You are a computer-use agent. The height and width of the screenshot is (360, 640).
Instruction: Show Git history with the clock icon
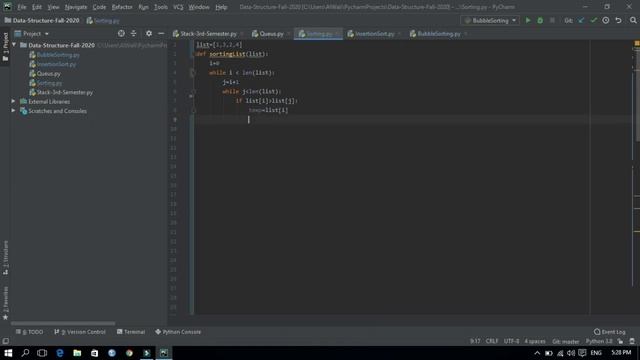click(606, 20)
